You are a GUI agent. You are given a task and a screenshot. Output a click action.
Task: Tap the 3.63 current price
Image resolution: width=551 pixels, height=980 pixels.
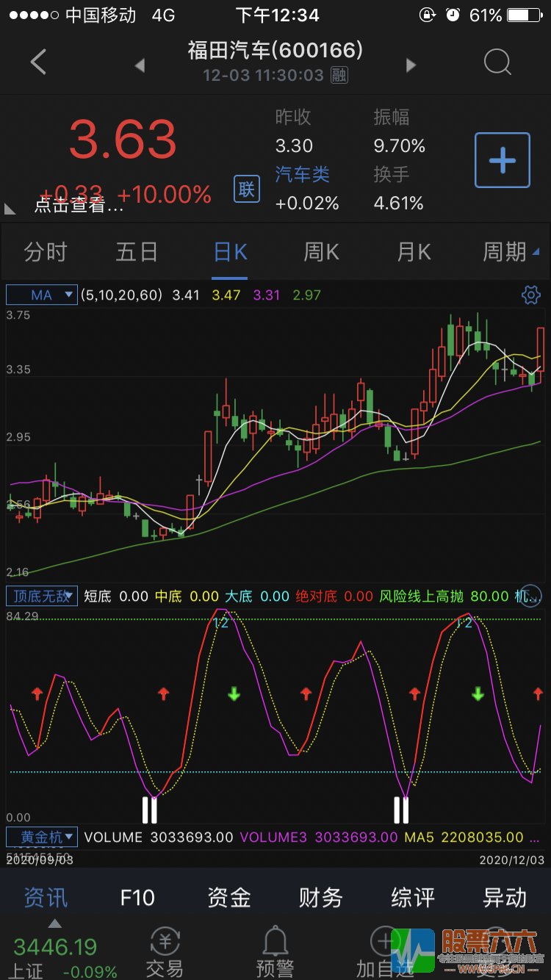click(x=123, y=140)
